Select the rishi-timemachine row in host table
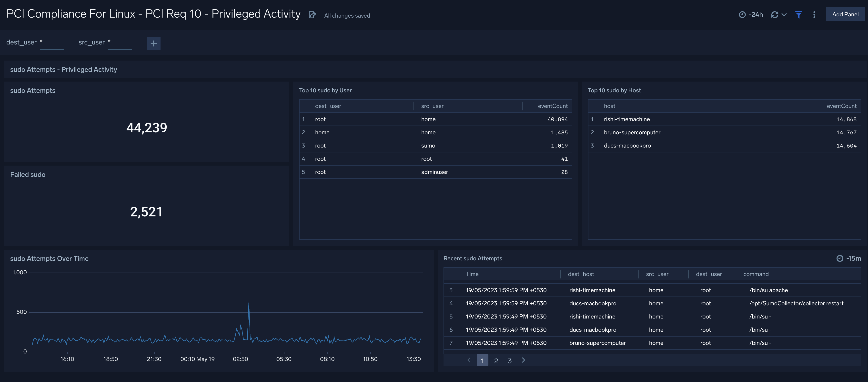The width and height of the screenshot is (868, 382). pyautogui.click(x=725, y=119)
